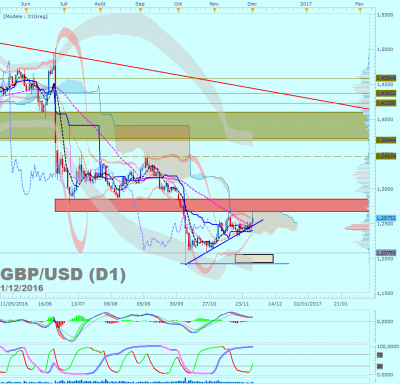Click the orange month marker under Dec
This screenshot has width=400, height=384.
coord(253,10)
